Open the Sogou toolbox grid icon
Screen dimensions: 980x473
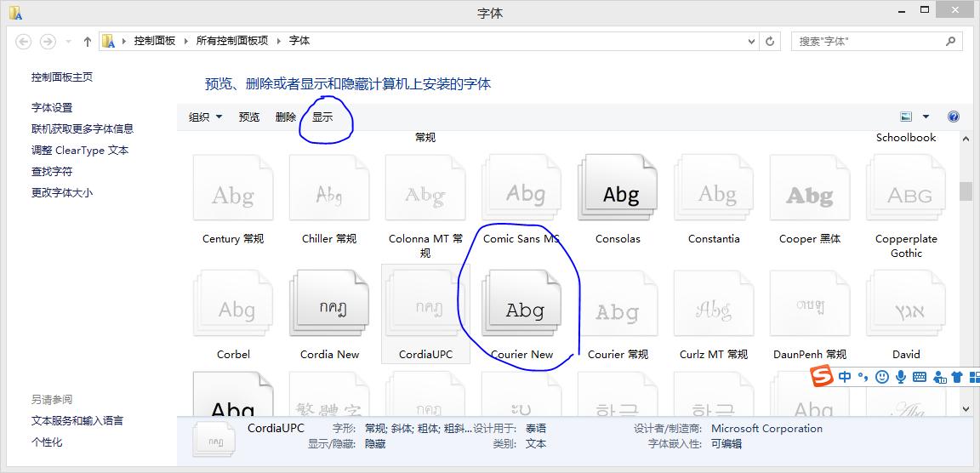point(974,377)
